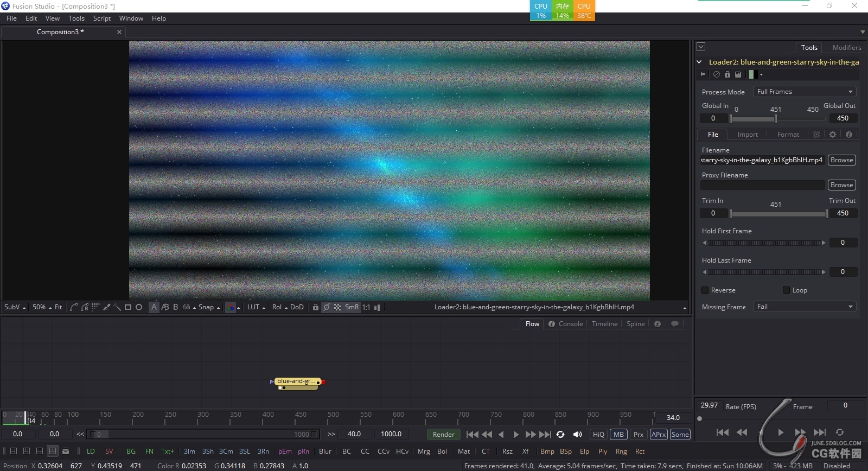Enable the Loop checkbox
Viewport: 868px width, 471px height.
click(x=786, y=290)
